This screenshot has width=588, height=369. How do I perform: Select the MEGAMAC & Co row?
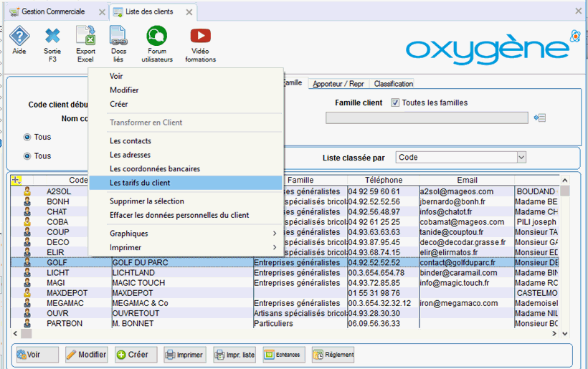[285, 303]
